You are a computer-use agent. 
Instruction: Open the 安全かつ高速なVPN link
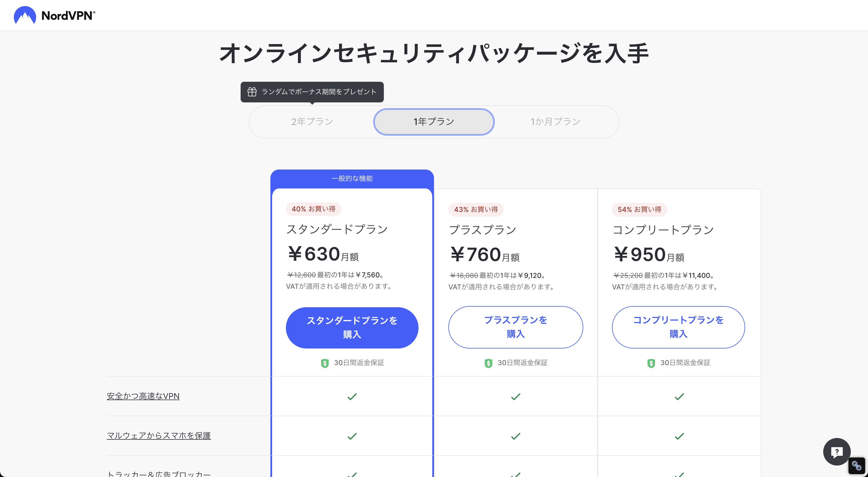[143, 396]
